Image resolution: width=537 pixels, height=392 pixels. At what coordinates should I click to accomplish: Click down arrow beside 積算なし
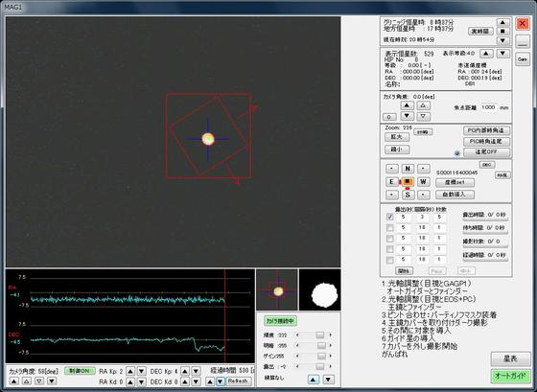click(x=328, y=379)
